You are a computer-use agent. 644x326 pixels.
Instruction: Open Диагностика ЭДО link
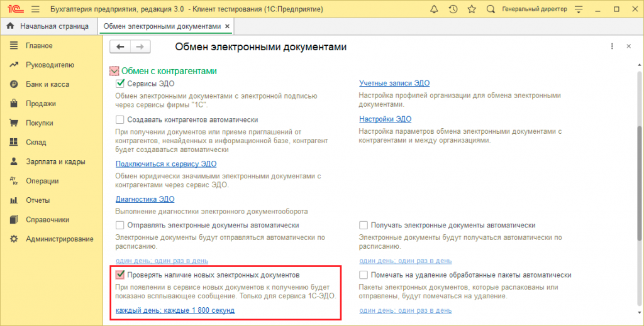(x=145, y=199)
